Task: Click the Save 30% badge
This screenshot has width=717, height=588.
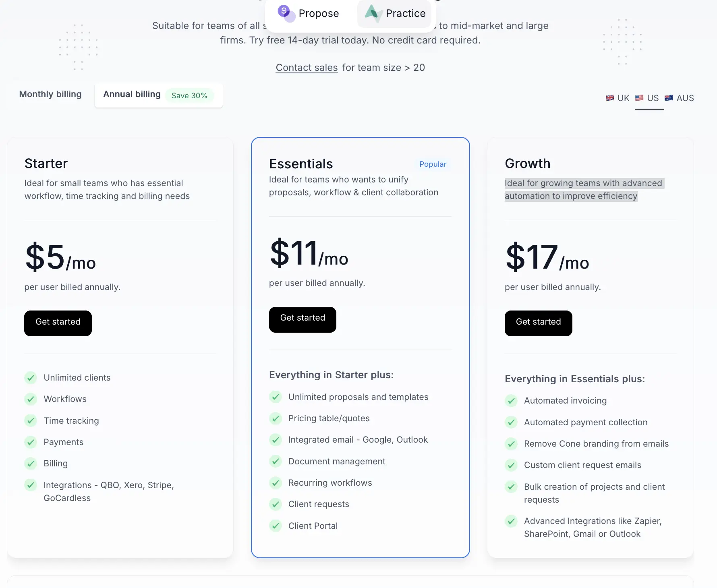Action: click(189, 95)
